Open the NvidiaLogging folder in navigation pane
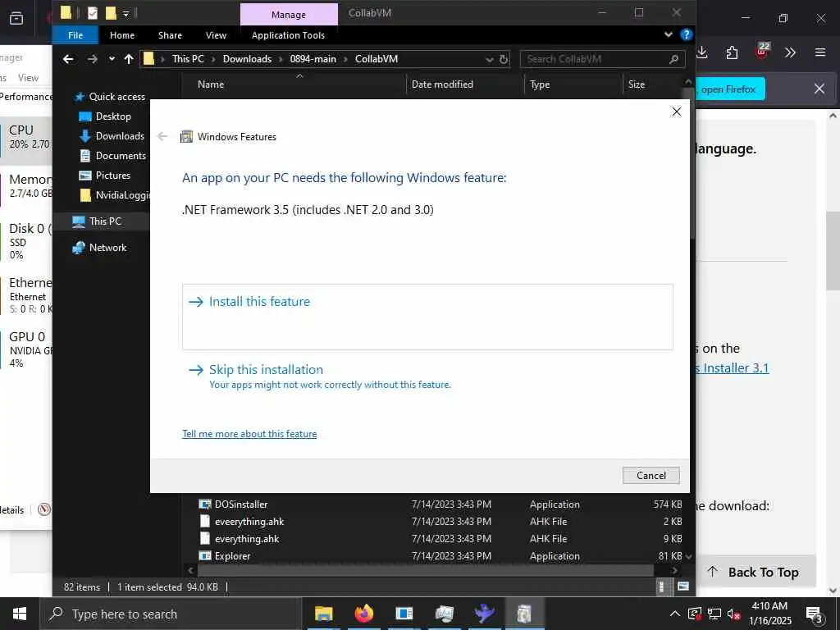Screen dimensions: 840x630 pyautogui.click(x=116, y=195)
